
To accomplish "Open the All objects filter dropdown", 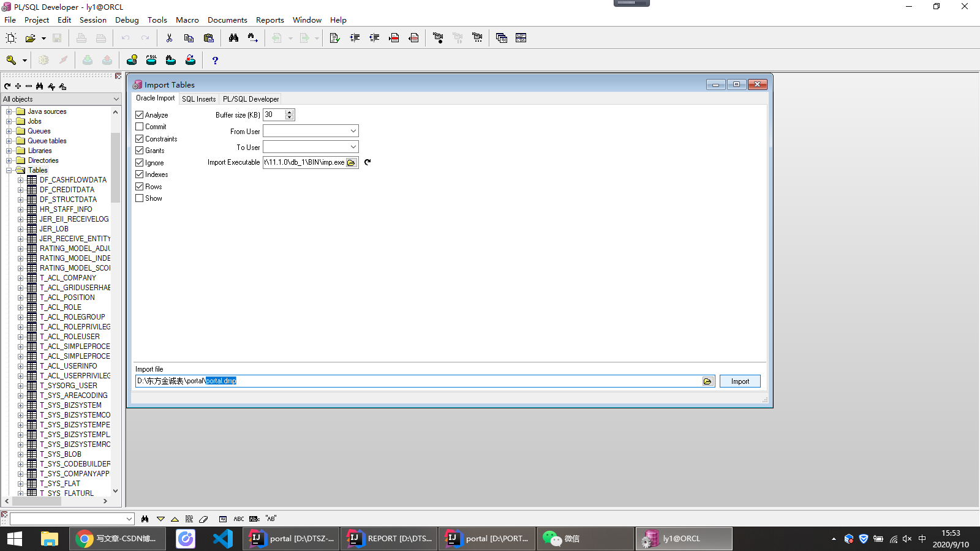I will tap(116, 99).
